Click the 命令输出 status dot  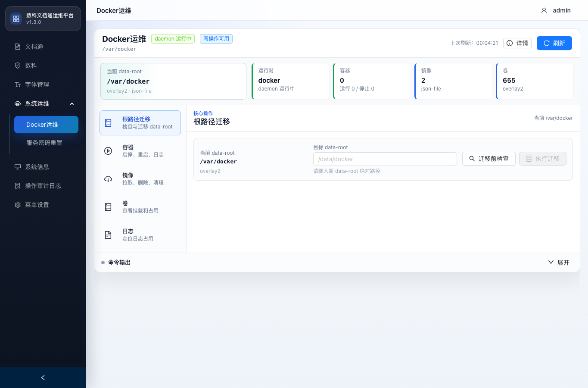pos(103,263)
